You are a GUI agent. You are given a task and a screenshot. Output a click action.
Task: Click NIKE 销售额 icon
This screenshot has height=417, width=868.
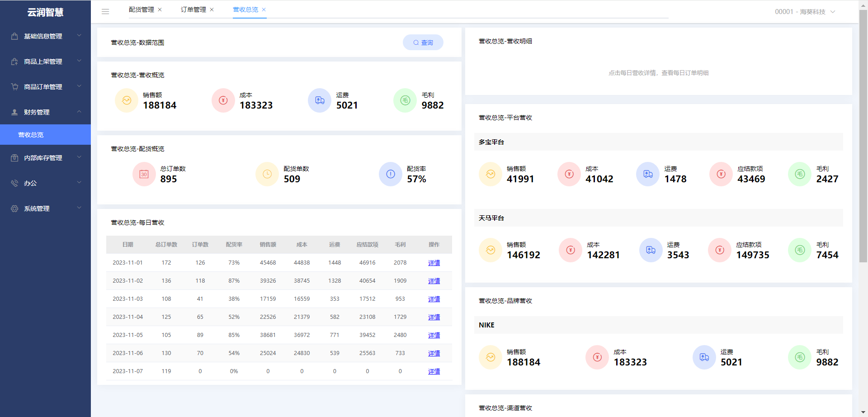point(491,357)
